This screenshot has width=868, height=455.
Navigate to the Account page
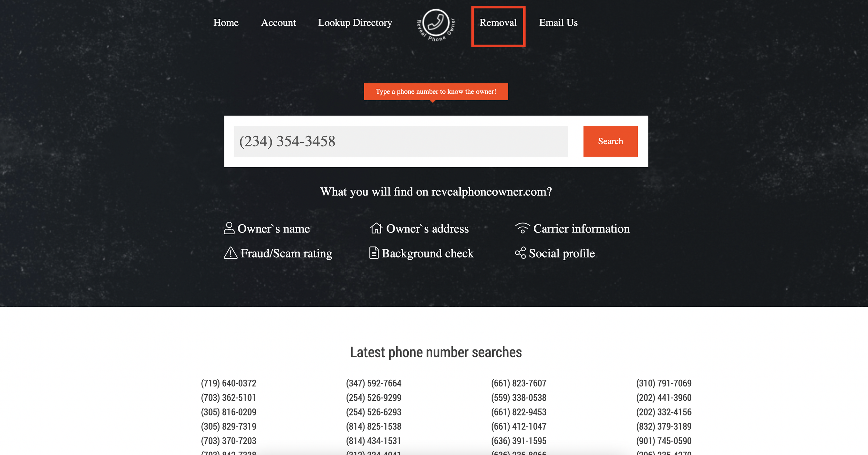(278, 23)
